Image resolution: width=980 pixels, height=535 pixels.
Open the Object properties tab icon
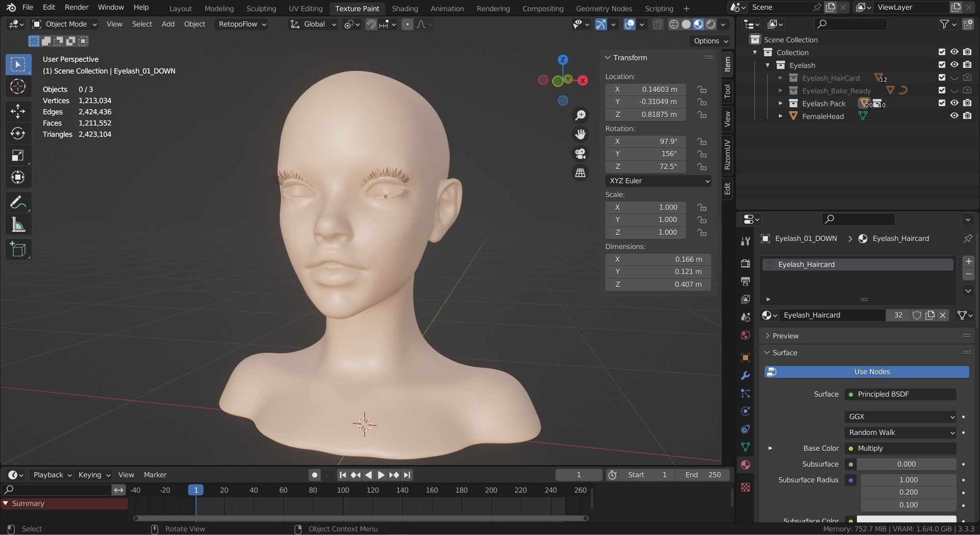[745, 357]
